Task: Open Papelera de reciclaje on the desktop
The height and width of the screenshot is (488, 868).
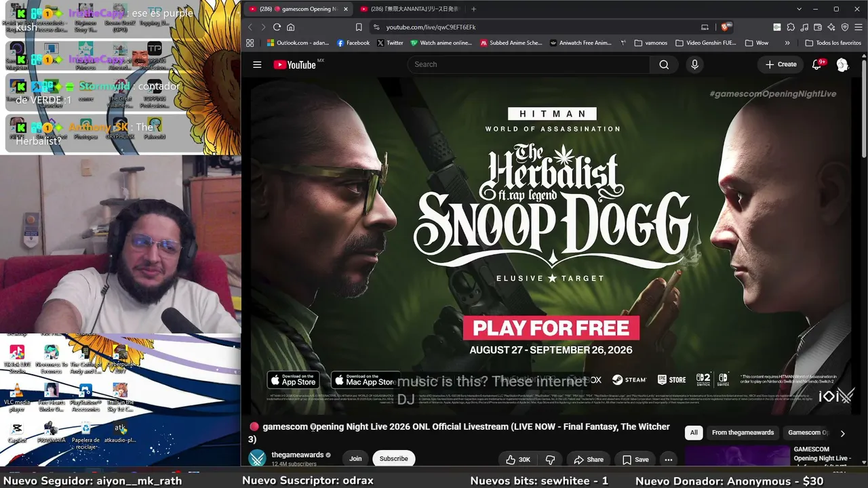Action: coord(86,436)
